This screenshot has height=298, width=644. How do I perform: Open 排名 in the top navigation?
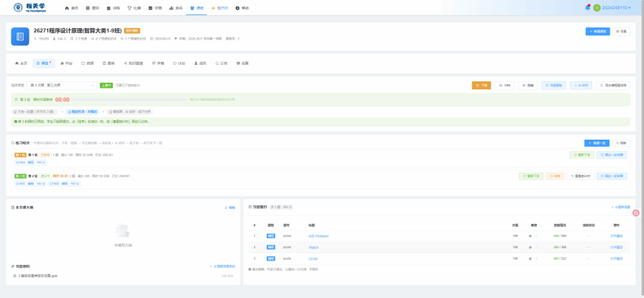click(x=176, y=8)
